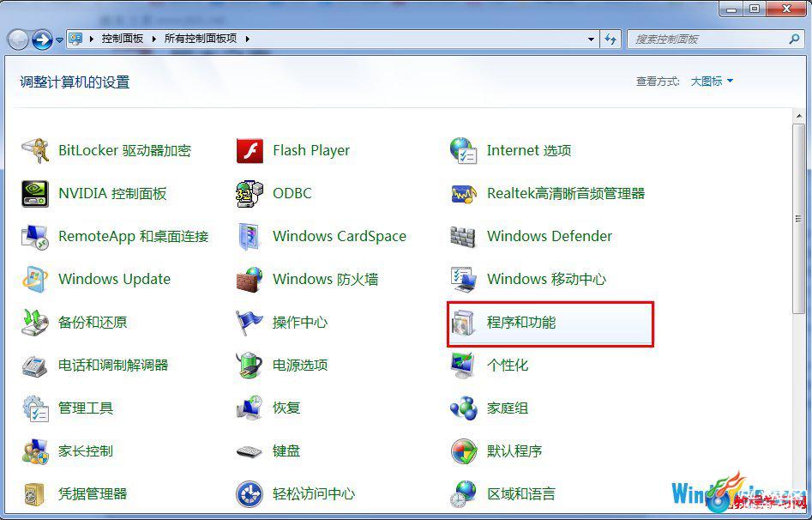
Task: Open 电源选项 text link
Action: 300,365
